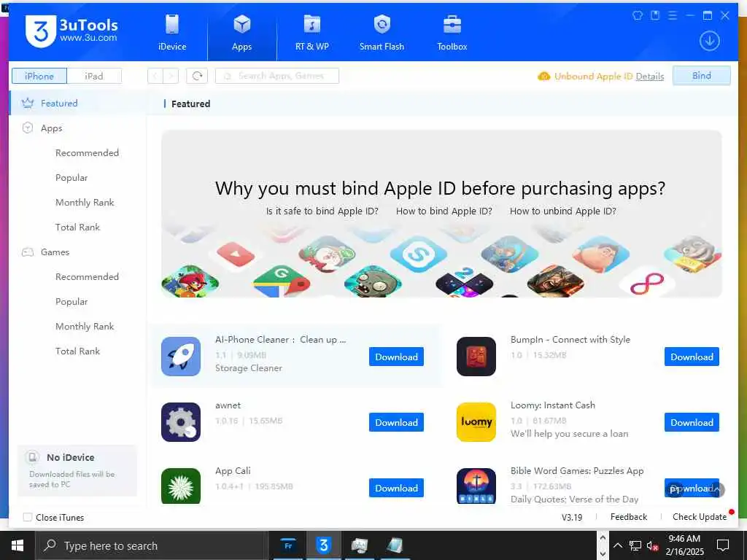Download Loomy: Instant Cash
The width and height of the screenshot is (747, 560).
point(692,422)
